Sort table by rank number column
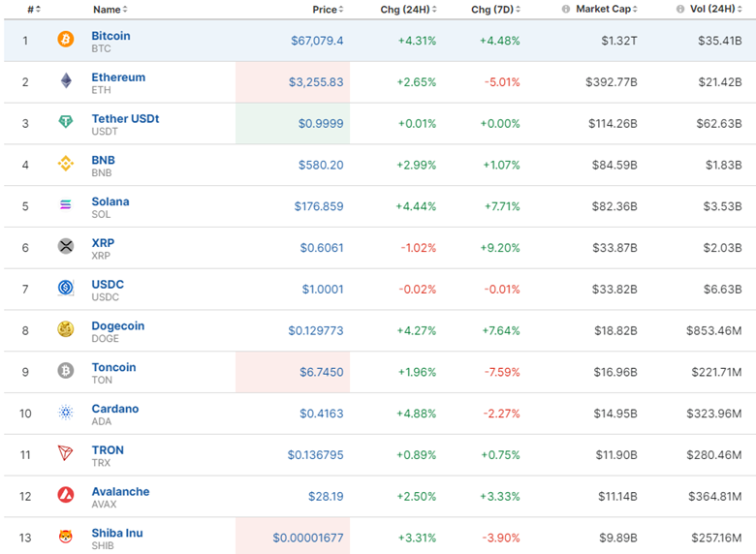 [34, 9]
